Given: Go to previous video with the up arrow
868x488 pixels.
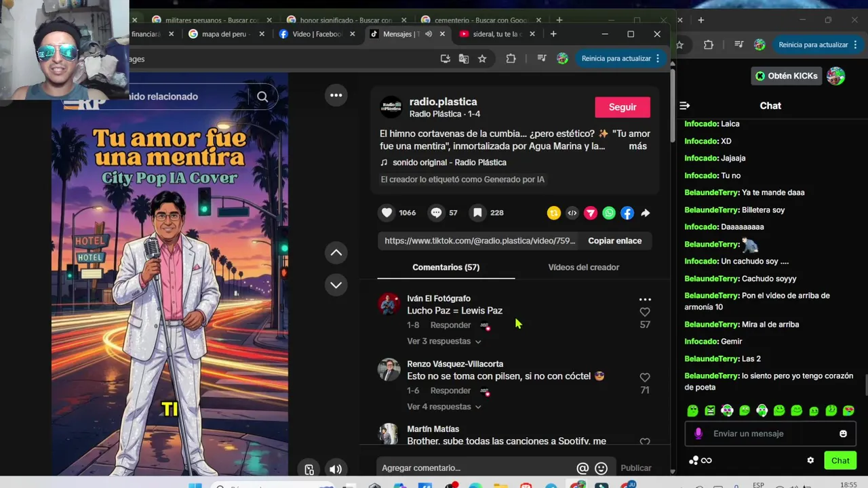Looking at the screenshot, I should [336, 253].
